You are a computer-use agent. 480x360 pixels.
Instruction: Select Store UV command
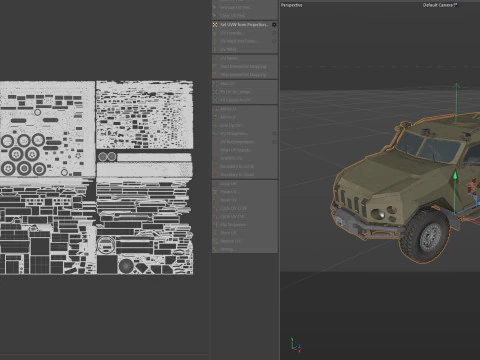coord(245,233)
